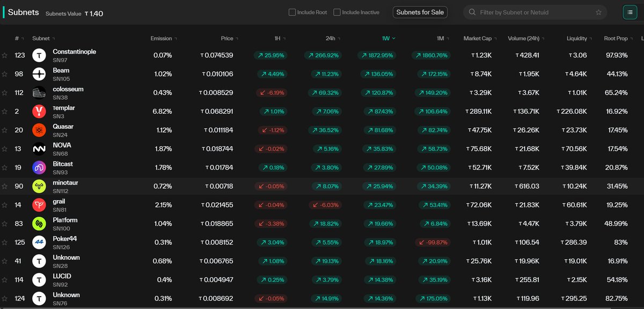Open the Beam subnet link
This screenshot has height=309, width=644.
[x=61, y=70]
